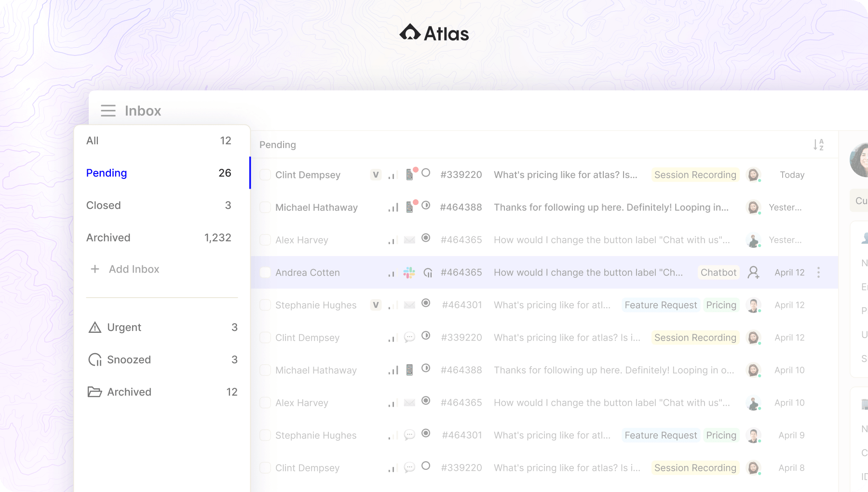
Task: Click the chat bubble icon in Stephanie Hughes April 9 row
Action: tap(409, 435)
